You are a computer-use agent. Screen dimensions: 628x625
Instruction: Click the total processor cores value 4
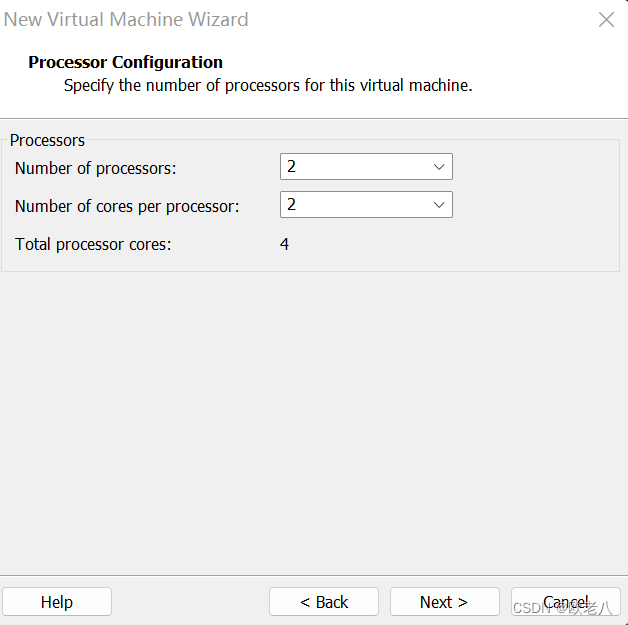pyautogui.click(x=284, y=244)
